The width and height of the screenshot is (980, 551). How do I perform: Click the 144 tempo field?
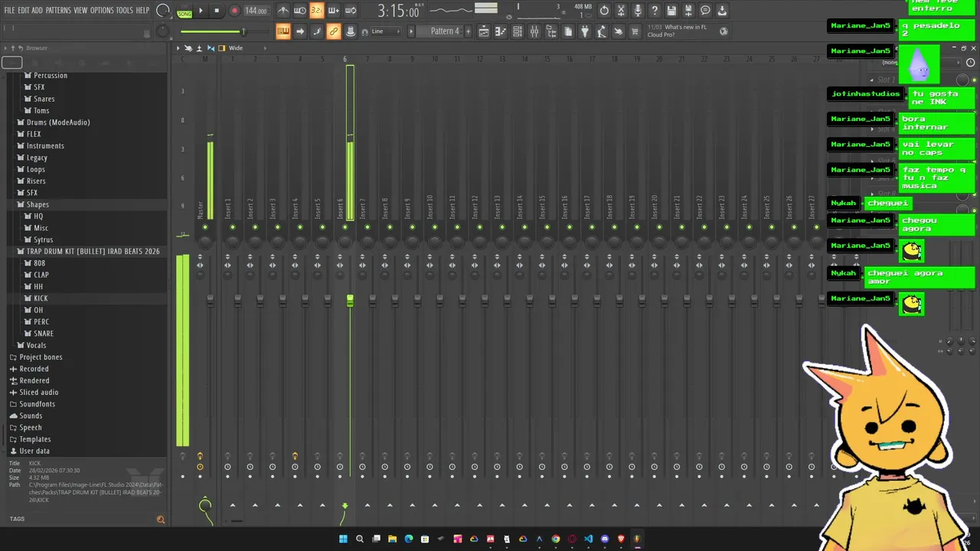pyautogui.click(x=256, y=11)
